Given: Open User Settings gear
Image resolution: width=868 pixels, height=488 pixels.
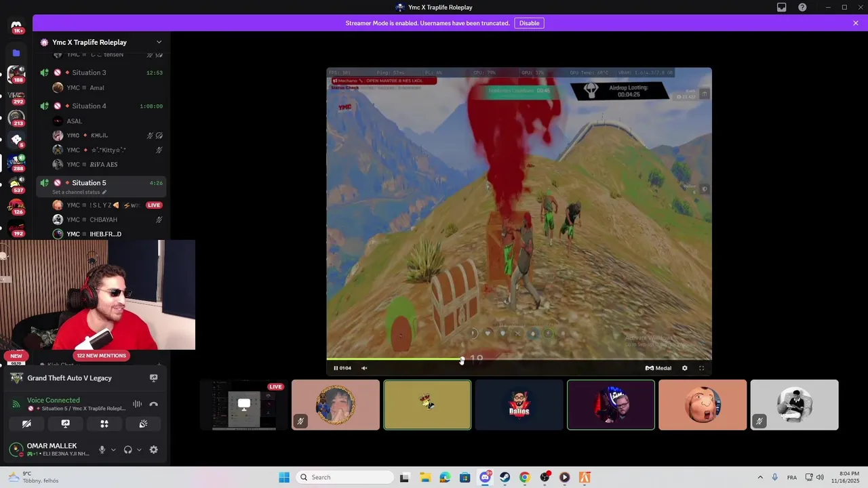Looking at the screenshot, I should pos(153,449).
